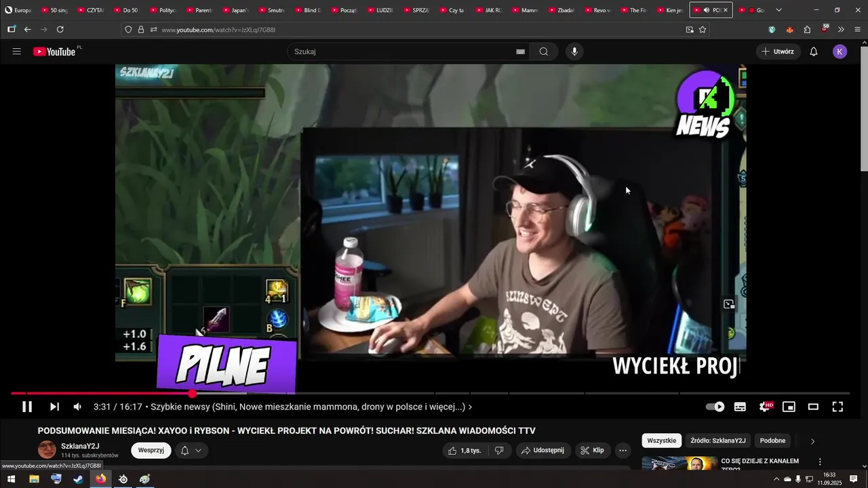This screenshot has width=868, height=488.
Task: Open File Explorer from taskbar
Action: [x=34, y=479]
